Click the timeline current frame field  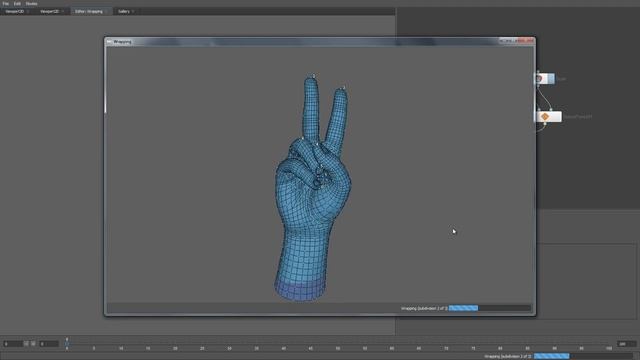(x=49, y=344)
